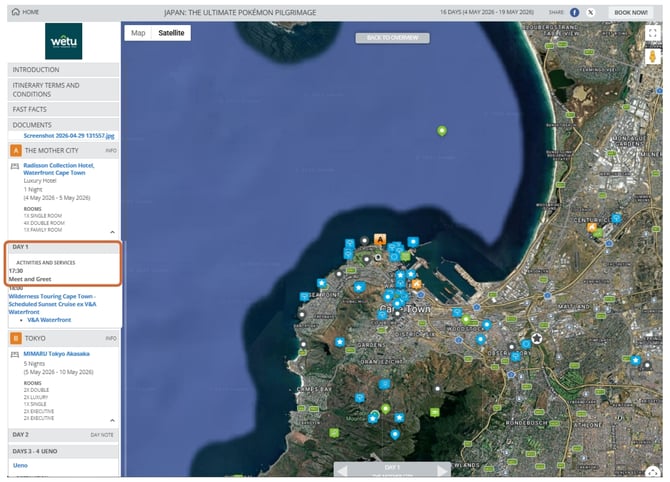Switch to the Satellite view

pos(171,33)
